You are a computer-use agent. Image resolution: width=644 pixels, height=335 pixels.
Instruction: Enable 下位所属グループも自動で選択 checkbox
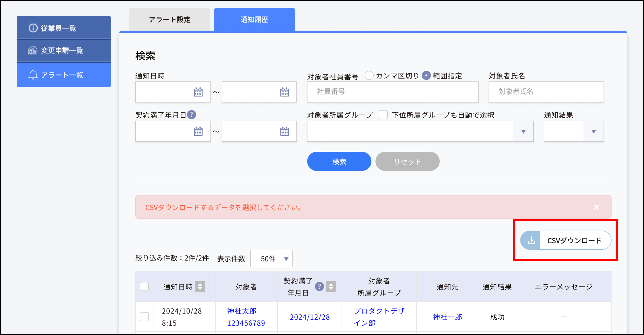click(383, 115)
